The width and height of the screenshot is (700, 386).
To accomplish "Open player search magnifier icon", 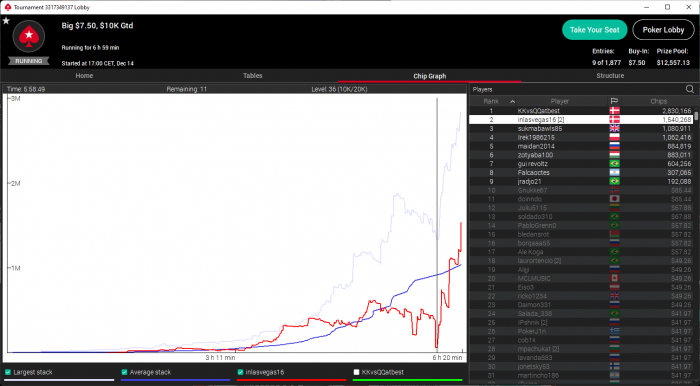I will click(x=690, y=89).
